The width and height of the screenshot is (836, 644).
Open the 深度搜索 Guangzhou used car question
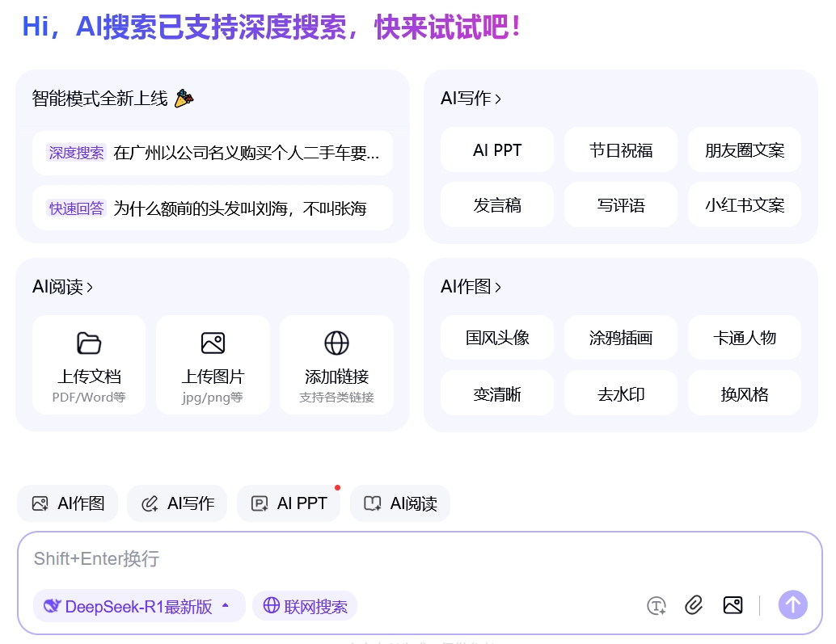pos(213,154)
